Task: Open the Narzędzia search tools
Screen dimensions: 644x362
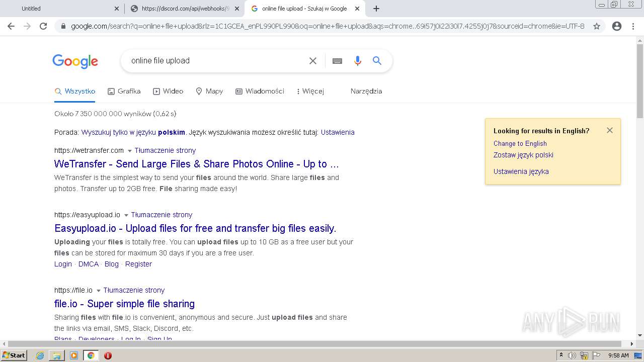Action: (366, 92)
